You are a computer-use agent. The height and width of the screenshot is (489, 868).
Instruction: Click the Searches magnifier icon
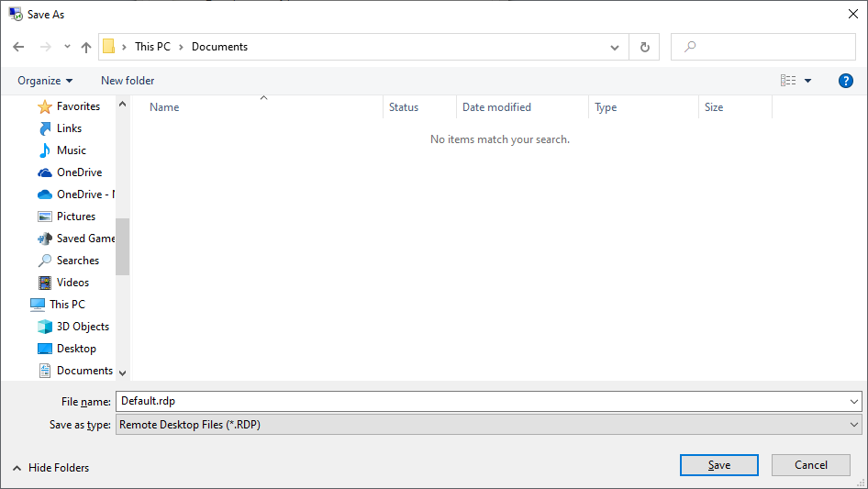pyautogui.click(x=45, y=261)
